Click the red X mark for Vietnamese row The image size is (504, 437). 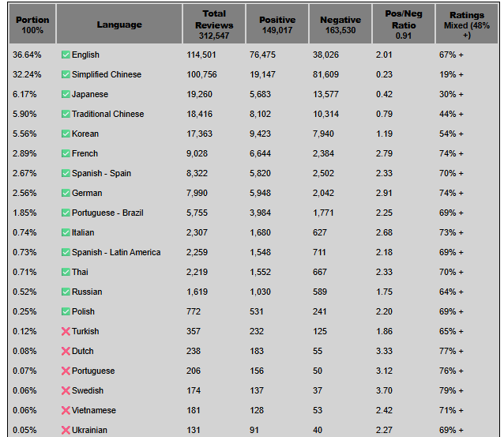pyautogui.click(x=66, y=410)
